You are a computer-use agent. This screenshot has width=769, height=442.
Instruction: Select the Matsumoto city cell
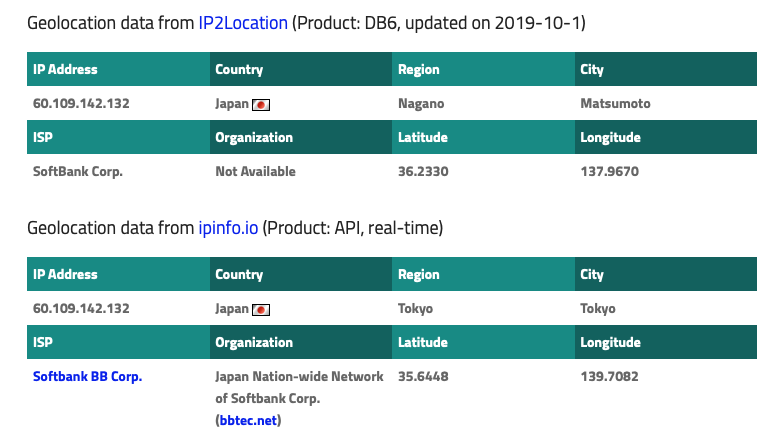tap(615, 104)
